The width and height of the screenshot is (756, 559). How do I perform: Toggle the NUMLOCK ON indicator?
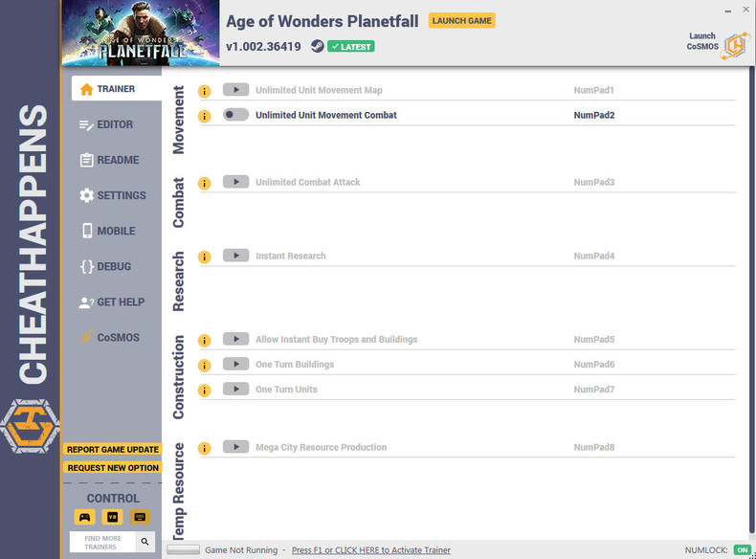coord(742,549)
